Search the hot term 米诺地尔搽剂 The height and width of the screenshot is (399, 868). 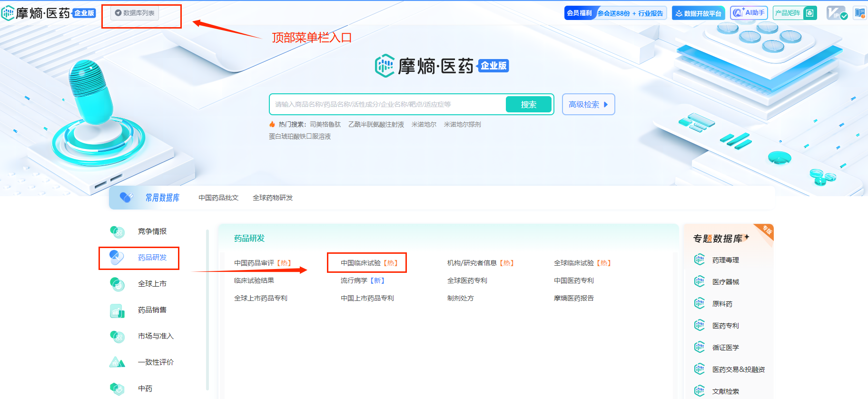point(462,124)
